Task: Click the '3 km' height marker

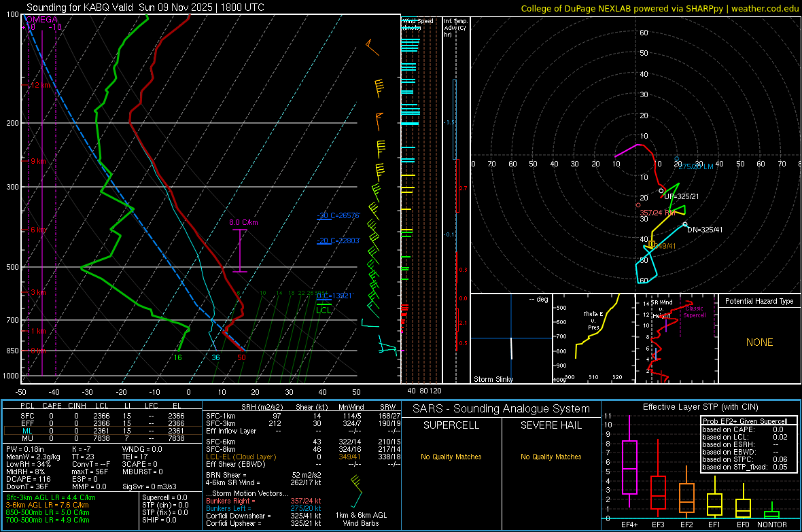Action: tap(38, 292)
